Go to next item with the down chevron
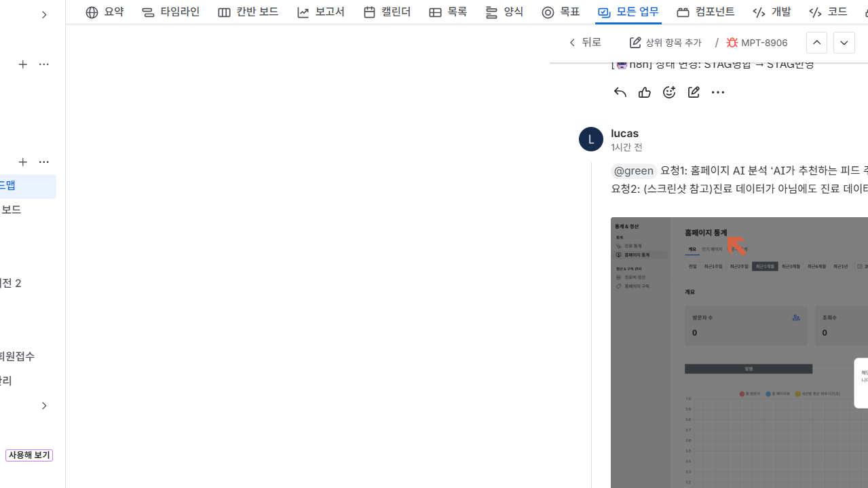This screenshot has width=868, height=488. 844,42
